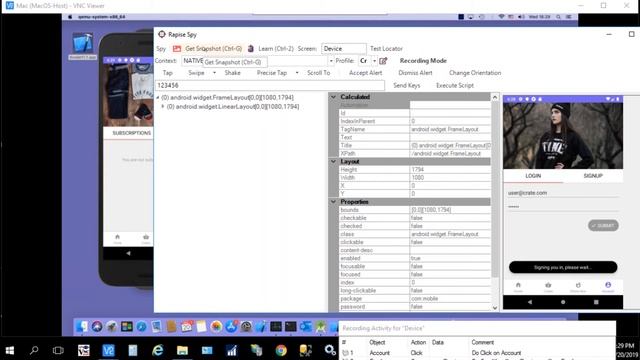
Task: Tap the Android home circle in the device preview
Action: (563, 302)
